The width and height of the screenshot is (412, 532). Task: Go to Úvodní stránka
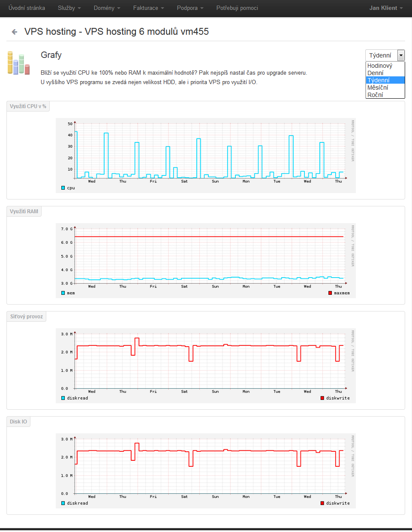tap(27, 8)
